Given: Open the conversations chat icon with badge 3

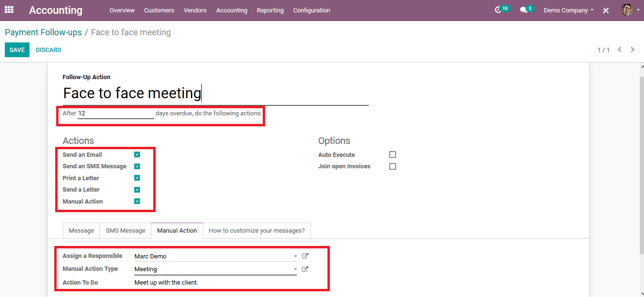Looking at the screenshot, I should tap(526, 10).
